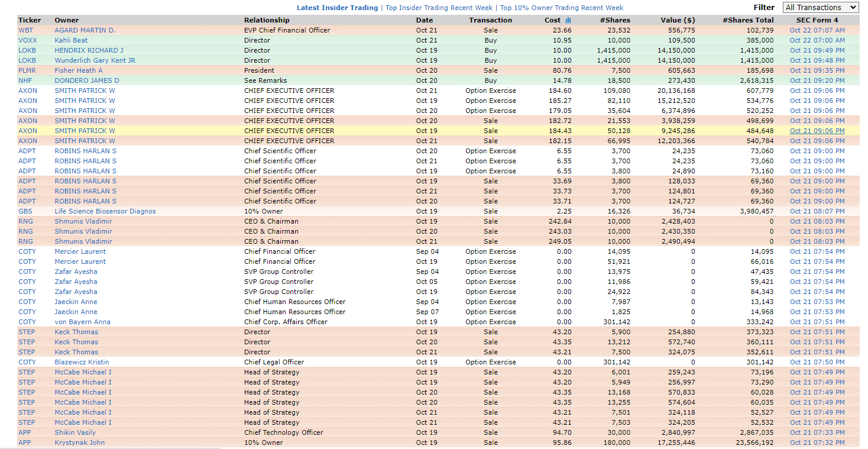Select the value 20,136,168 in AXON row

[x=676, y=91]
